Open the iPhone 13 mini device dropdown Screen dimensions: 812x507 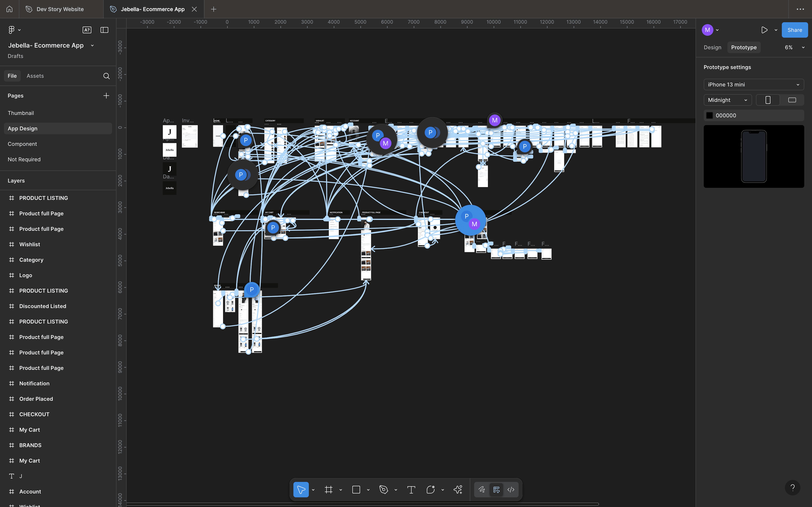[x=753, y=84]
